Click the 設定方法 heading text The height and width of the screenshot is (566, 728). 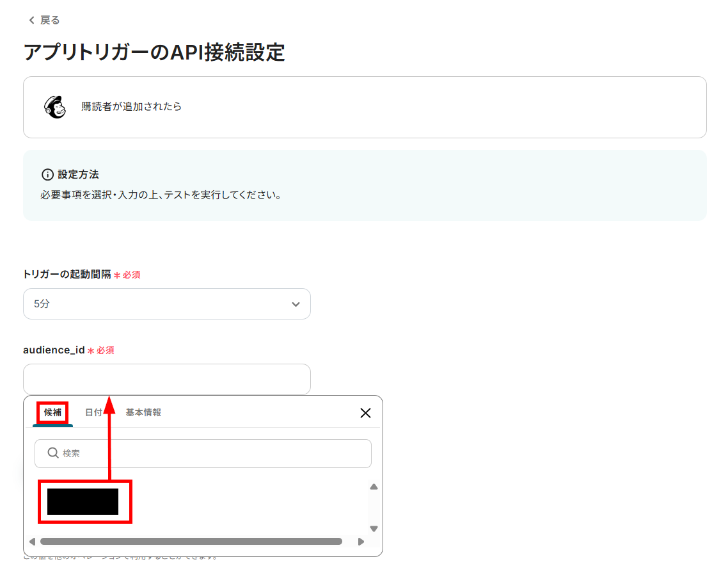pyautogui.click(x=78, y=175)
